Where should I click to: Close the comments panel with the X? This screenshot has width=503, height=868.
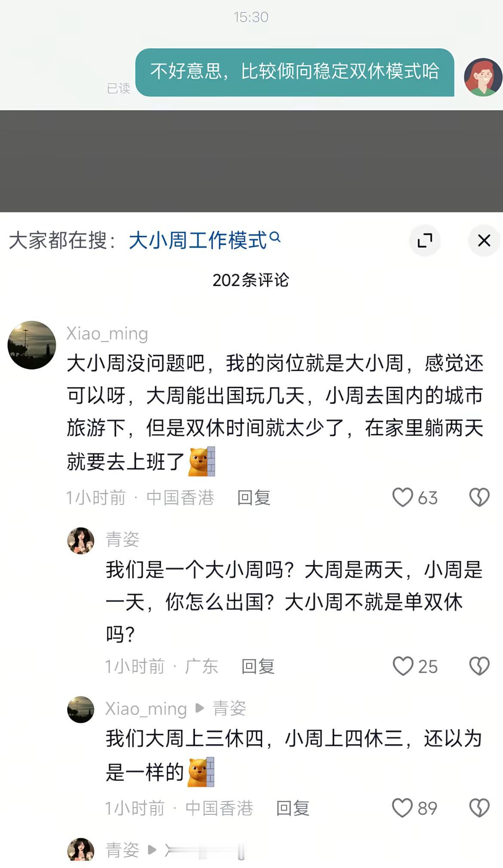pos(484,241)
